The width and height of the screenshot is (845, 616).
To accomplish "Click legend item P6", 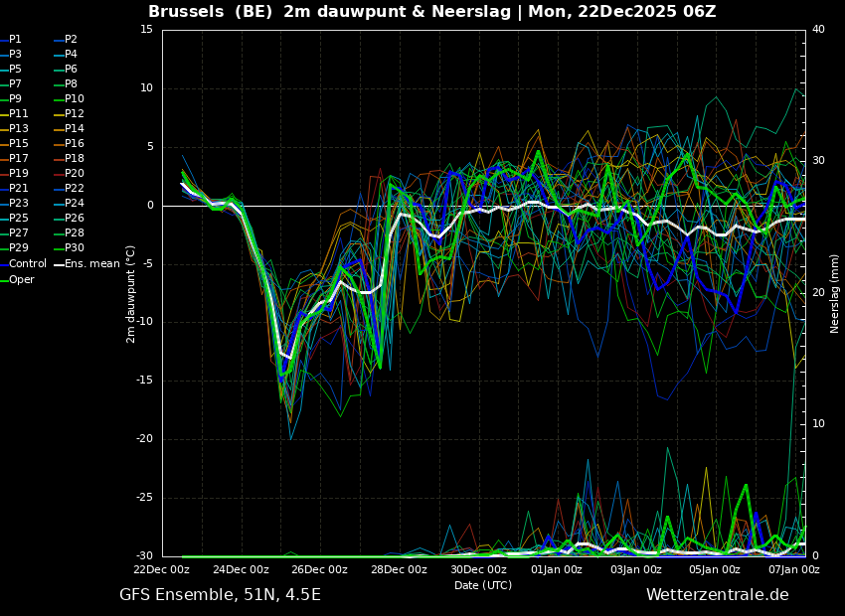I will [67, 69].
